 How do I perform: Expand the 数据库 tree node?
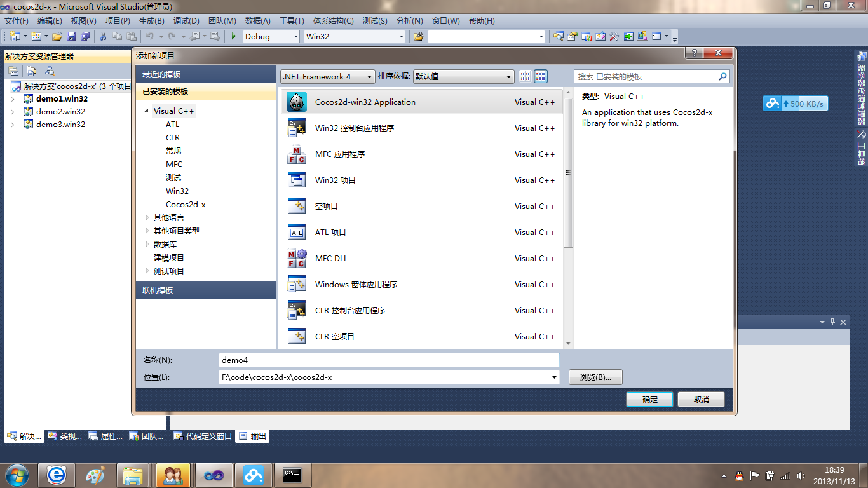tap(147, 244)
